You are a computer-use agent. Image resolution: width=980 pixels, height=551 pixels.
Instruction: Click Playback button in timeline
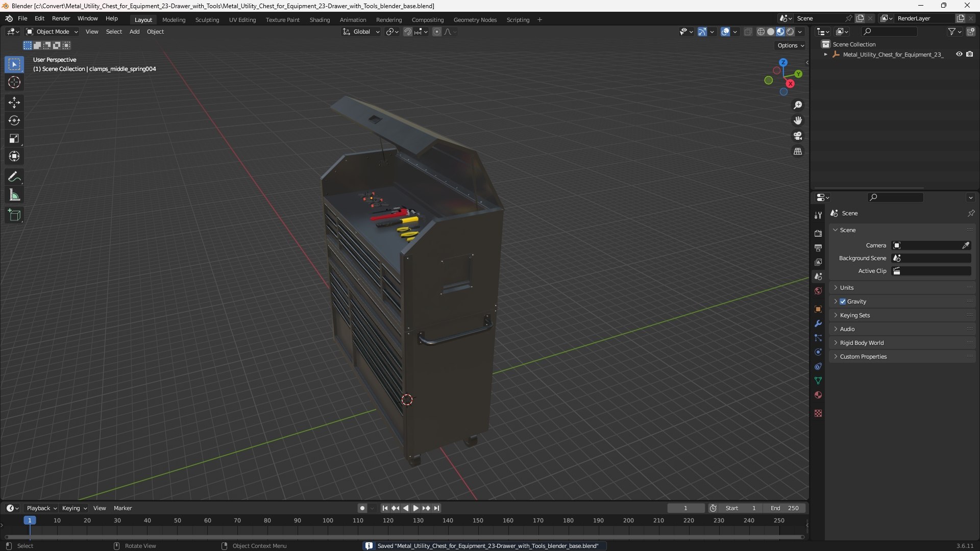coord(41,508)
